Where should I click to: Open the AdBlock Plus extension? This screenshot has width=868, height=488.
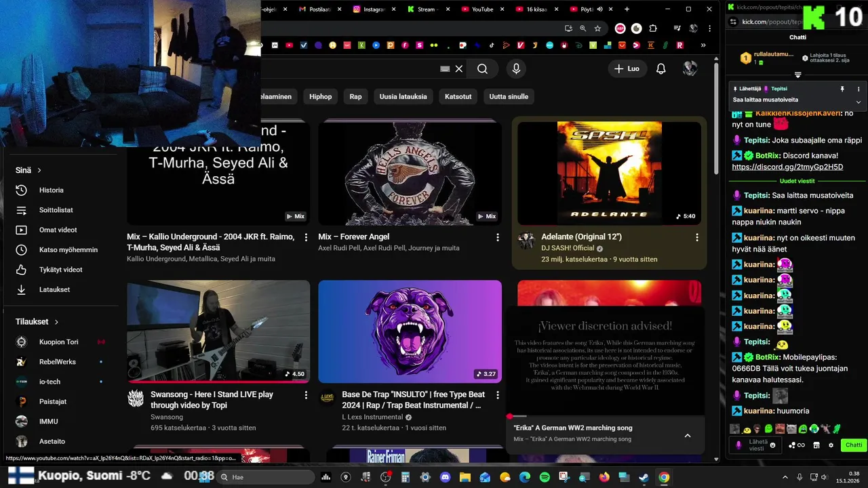tap(620, 28)
